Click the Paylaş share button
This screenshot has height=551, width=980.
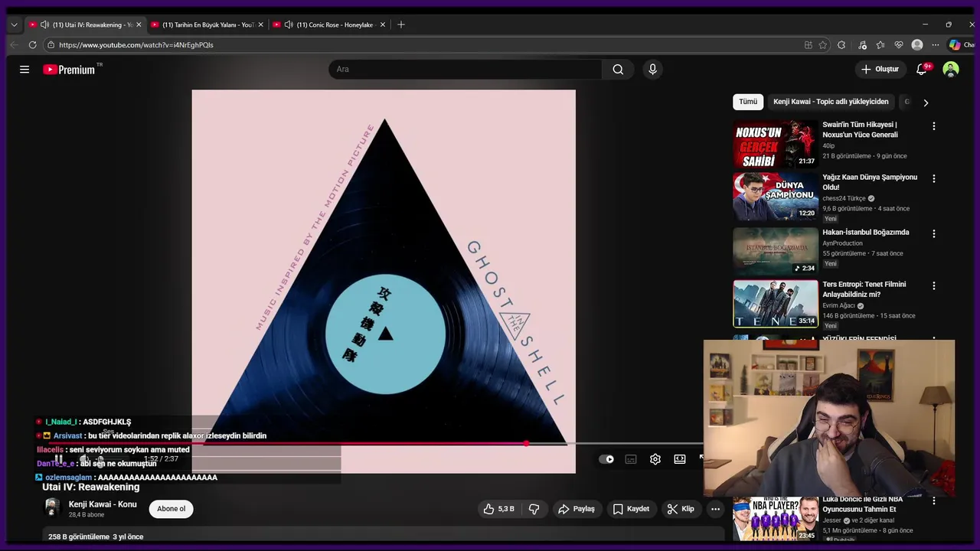point(577,509)
